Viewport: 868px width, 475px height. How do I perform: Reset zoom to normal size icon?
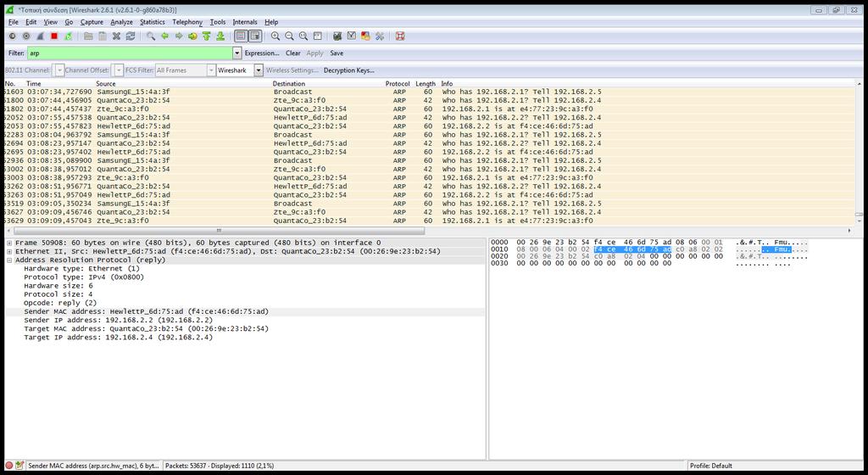pos(303,36)
